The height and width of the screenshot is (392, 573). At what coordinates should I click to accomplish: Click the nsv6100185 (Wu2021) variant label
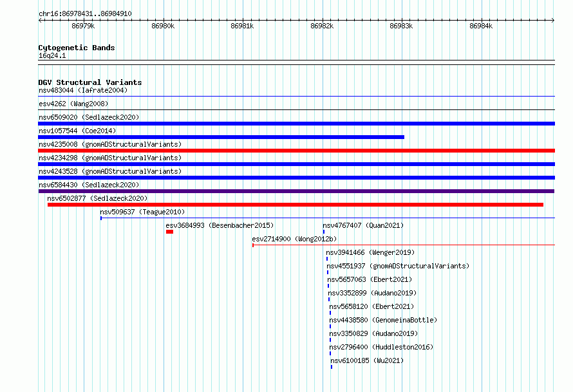tap(367, 360)
